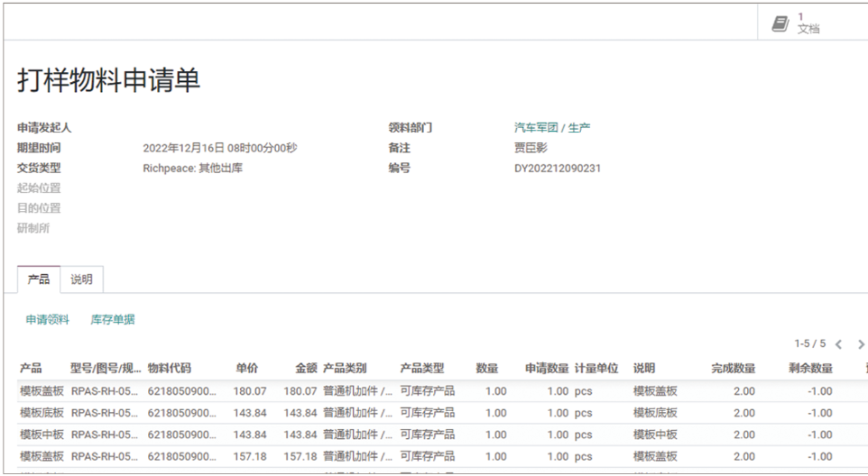868x476 pixels.
Task: Select the 模板中板 product row
Action: click(42, 435)
